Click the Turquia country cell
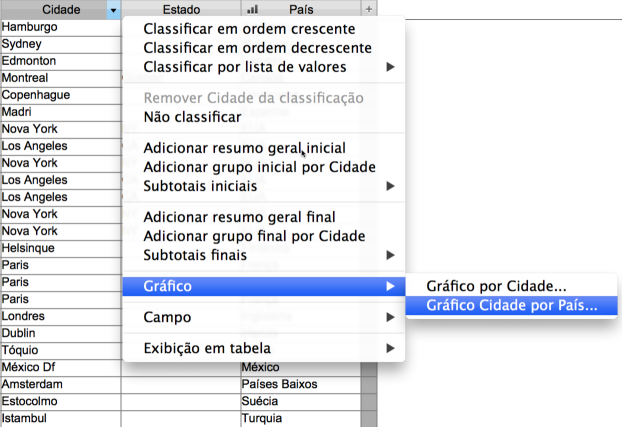 coord(301,419)
